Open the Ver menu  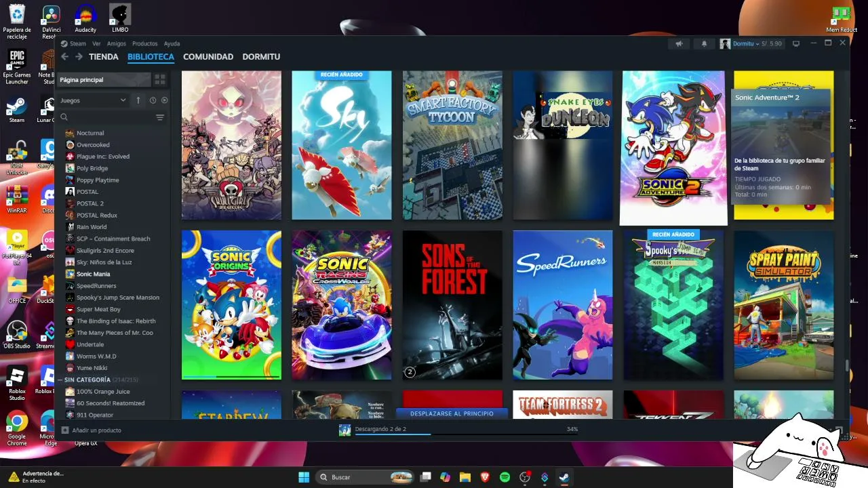[x=96, y=44]
